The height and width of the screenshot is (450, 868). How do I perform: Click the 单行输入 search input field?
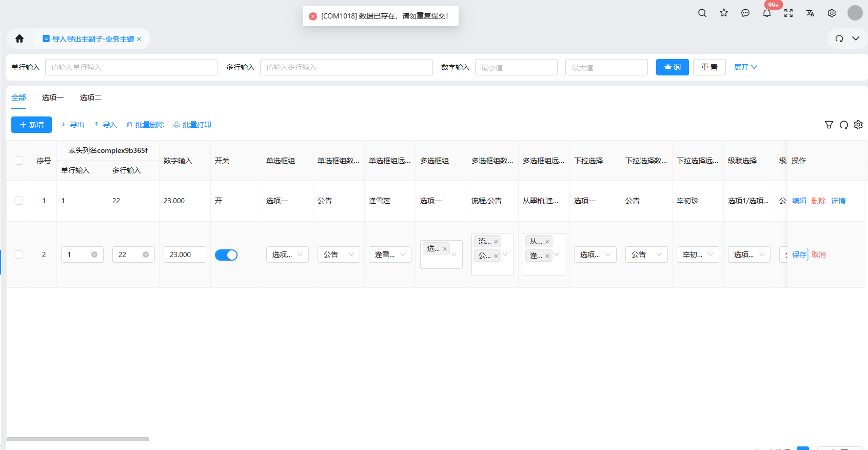click(x=131, y=67)
